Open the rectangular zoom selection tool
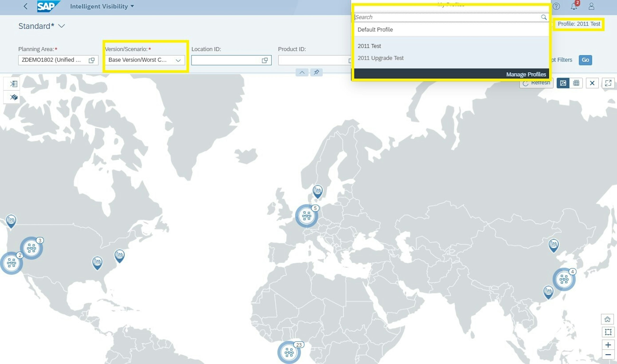 coord(608,332)
